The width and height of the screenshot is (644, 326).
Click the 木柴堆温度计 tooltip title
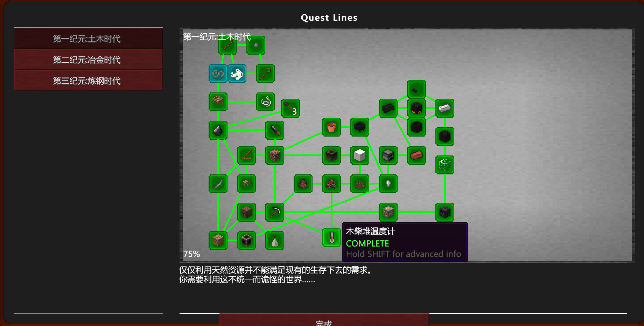(x=370, y=231)
